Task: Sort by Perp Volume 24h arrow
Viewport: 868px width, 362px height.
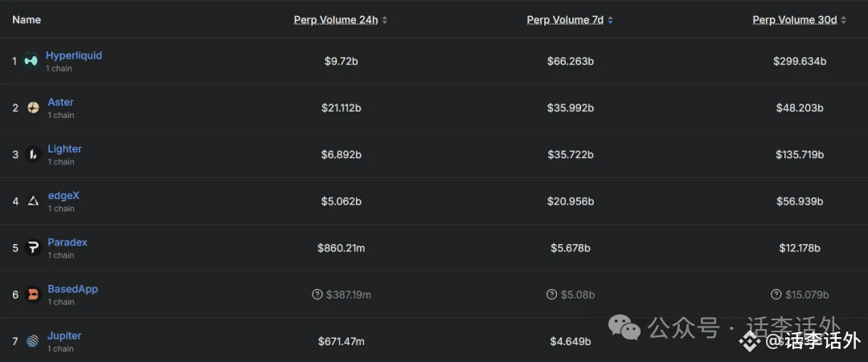Action: pyautogui.click(x=385, y=20)
